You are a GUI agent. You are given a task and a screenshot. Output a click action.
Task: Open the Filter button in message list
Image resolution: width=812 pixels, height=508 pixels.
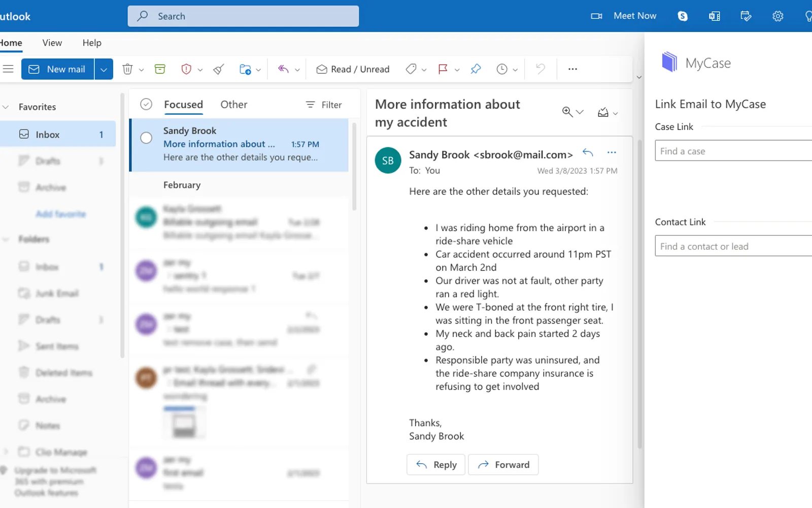click(324, 105)
